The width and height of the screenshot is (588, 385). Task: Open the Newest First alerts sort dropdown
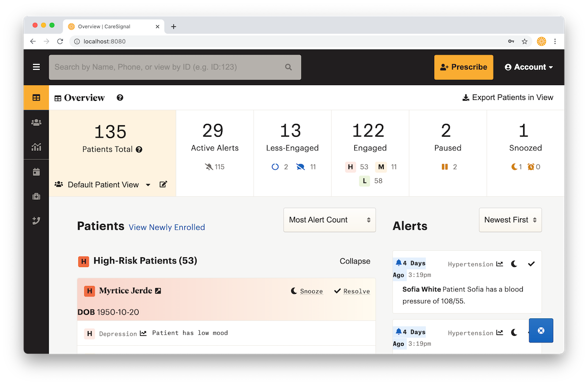[511, 220]
